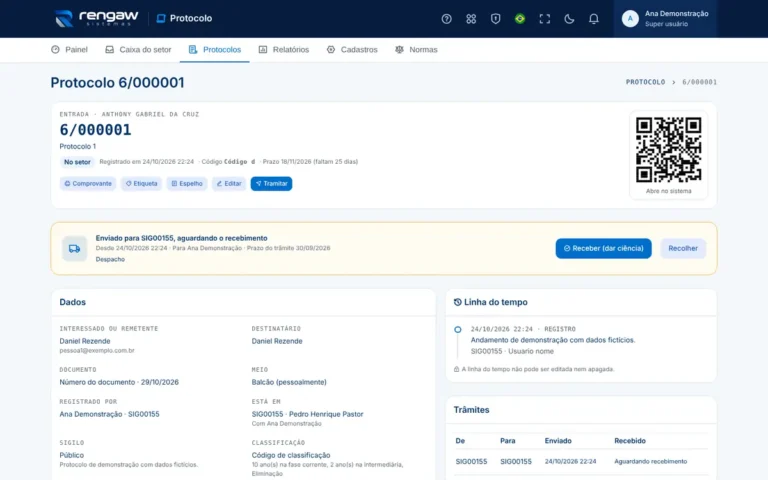The width and height of the screenshot is (768, 480).
Task: Click the Enviado column header
Action: point(558,441)
